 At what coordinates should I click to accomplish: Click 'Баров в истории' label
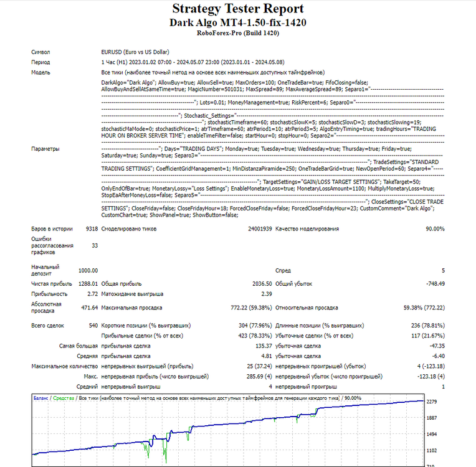coord(52,229)
